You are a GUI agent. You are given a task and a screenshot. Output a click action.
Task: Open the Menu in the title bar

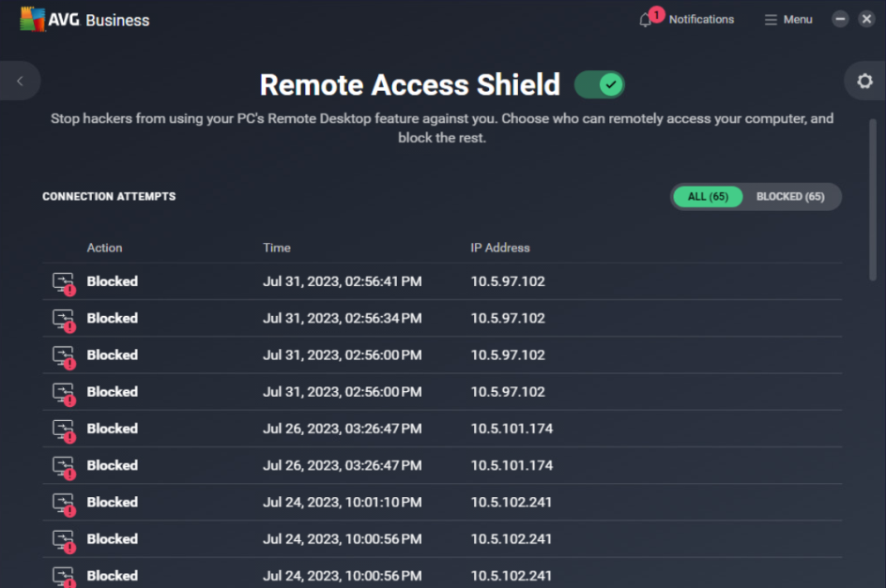pos(787,19)
